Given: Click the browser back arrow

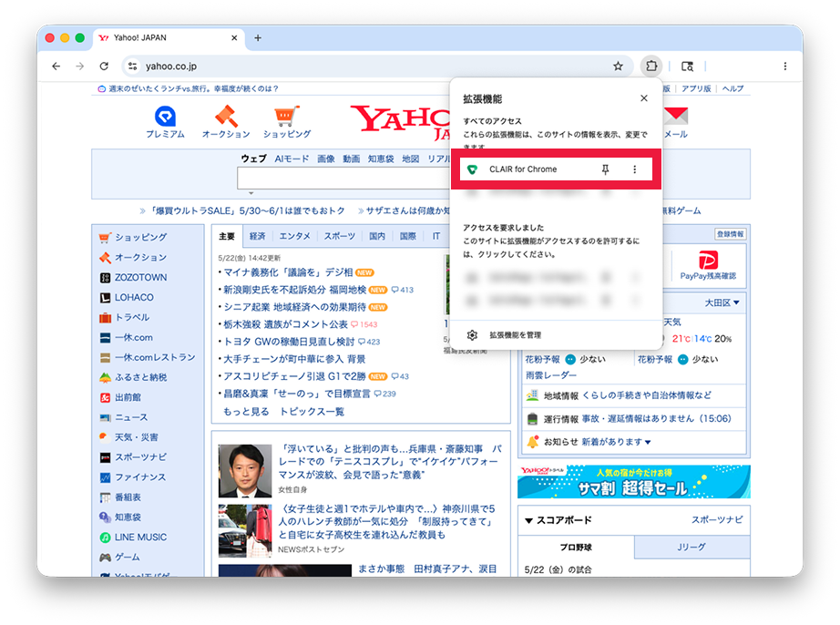Looking at the screenshot, I should point(56,67).
